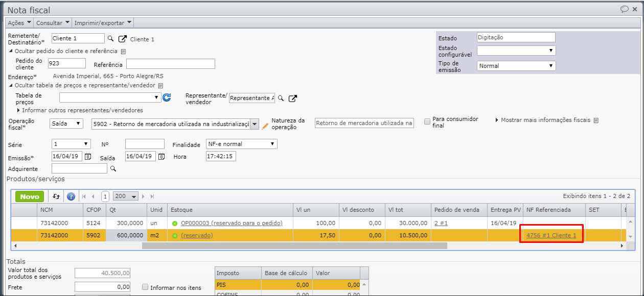Click the Natureza da operação field
Viewport: 644px width, 296px height.
tap(364, 123)
